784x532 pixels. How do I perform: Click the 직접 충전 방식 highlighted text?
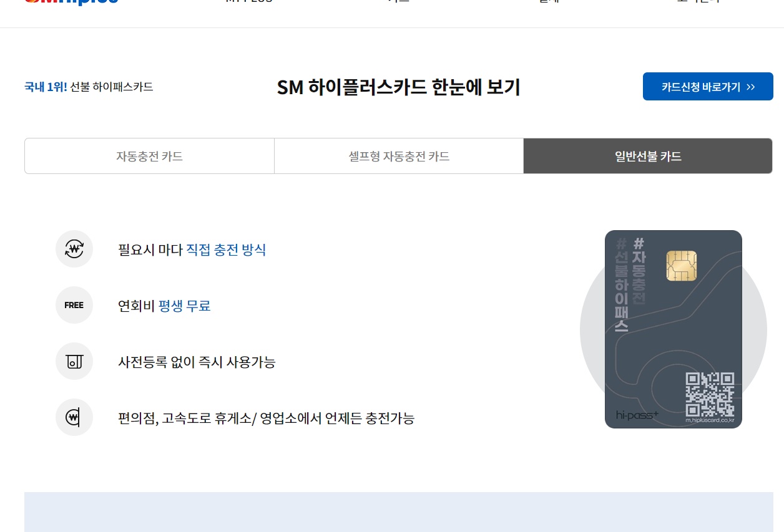pyautogui.click(x=226, y=250)
